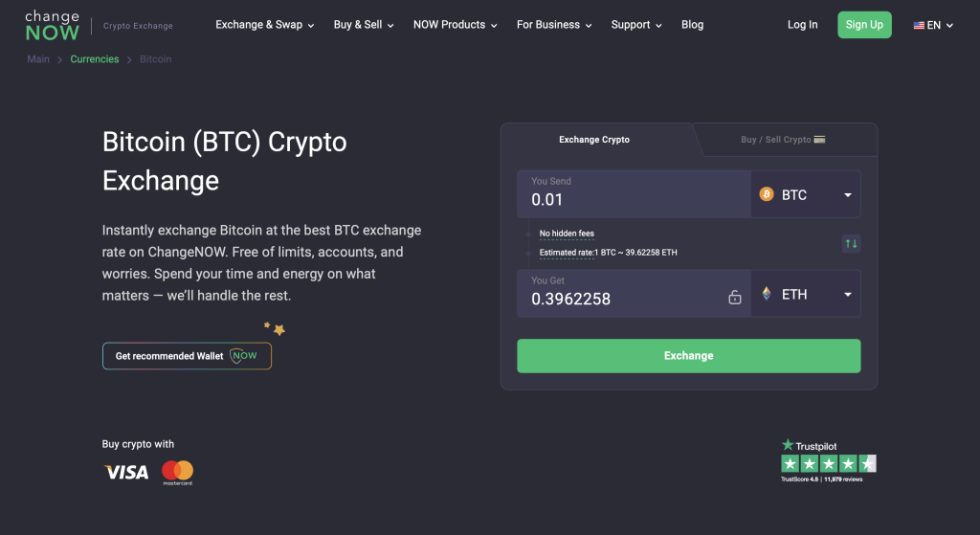Click the Visa logo
Screen dimensions: 980x535
[126, 472]
